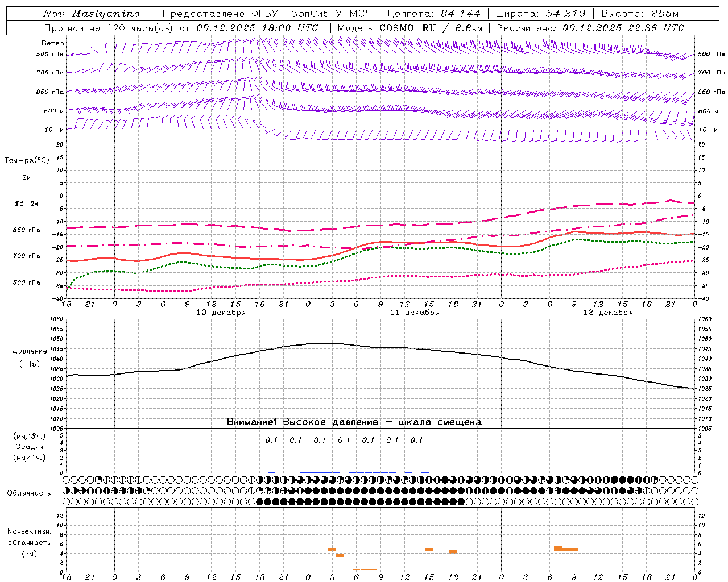Click the (мм/1ч.) precipitation unit label
The image size is (728, 582).
pyautogui.click(x=30, y=458)
